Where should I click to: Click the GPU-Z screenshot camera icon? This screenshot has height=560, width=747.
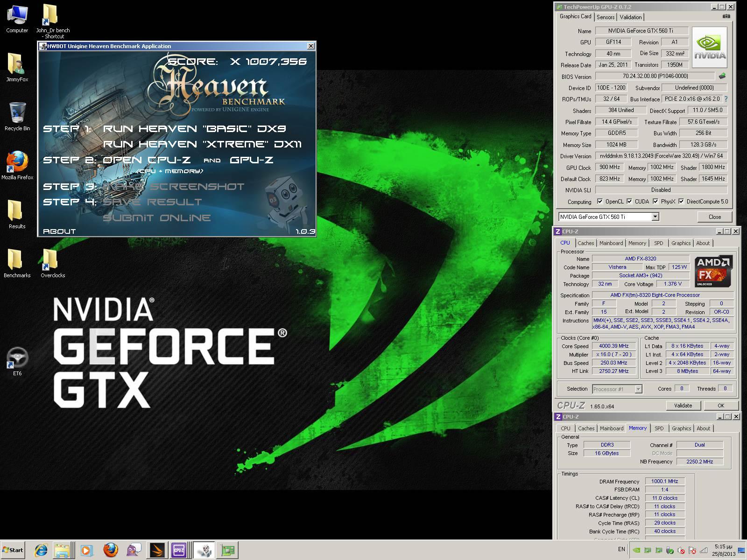click(726, 16)
